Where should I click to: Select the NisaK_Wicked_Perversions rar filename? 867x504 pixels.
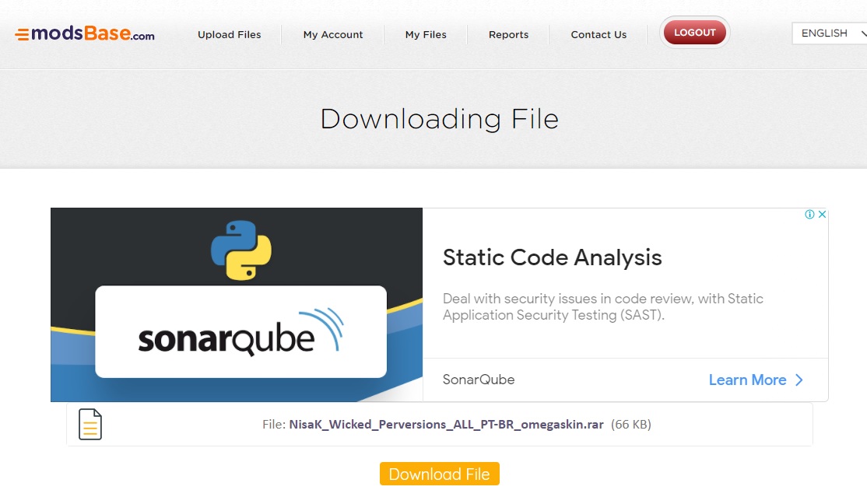click(446, 425)
